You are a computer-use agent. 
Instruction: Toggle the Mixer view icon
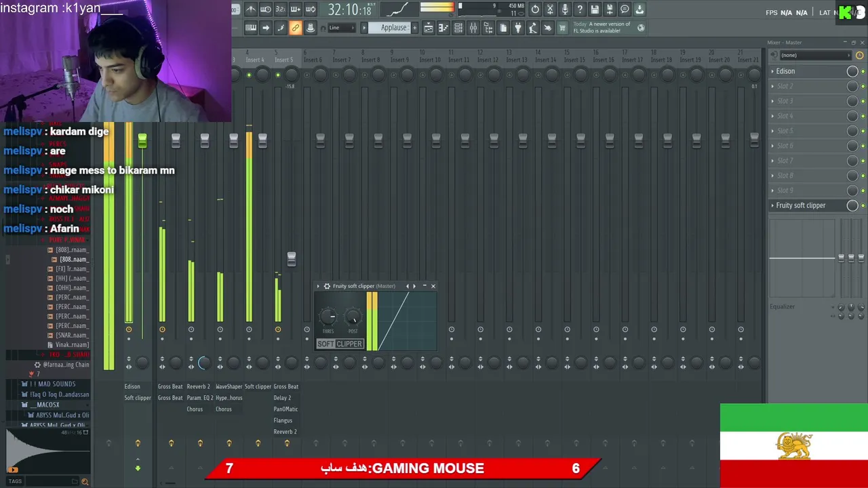coord(473,28)
